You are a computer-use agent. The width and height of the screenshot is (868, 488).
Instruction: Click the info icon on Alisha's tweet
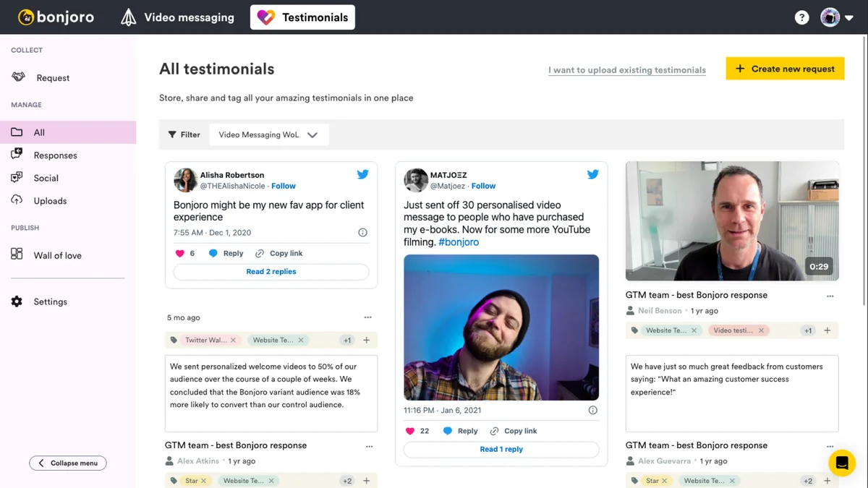click(x=362, y=232)
